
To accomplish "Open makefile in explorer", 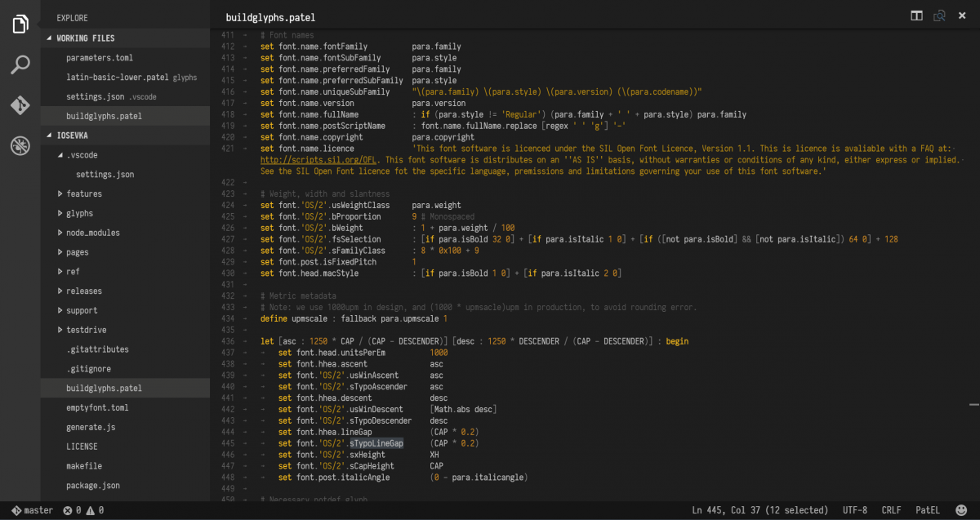I will pos(125,466).
